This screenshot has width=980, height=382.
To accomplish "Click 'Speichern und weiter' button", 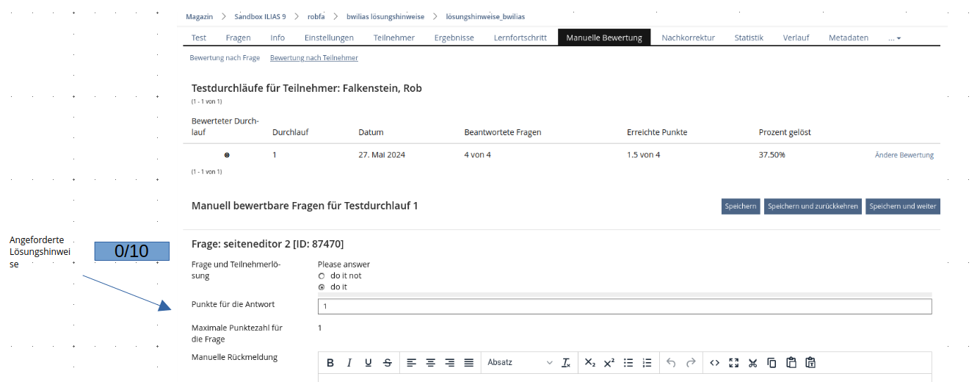I will (902, 206).
